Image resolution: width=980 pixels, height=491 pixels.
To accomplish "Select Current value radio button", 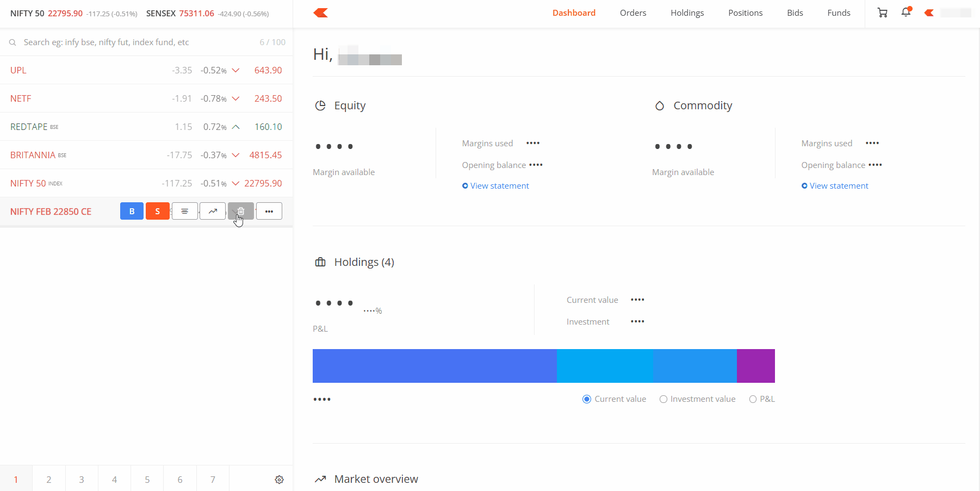I will click(587, 399).
